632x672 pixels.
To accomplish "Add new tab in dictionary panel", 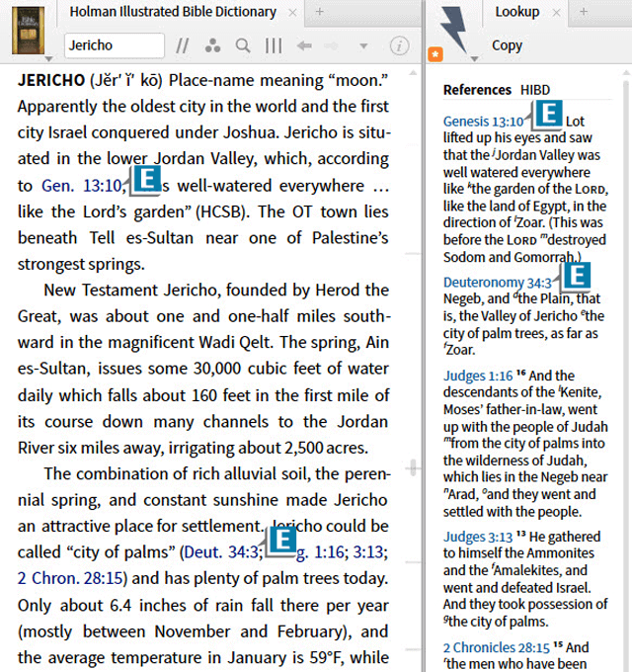I will [319, 12].
